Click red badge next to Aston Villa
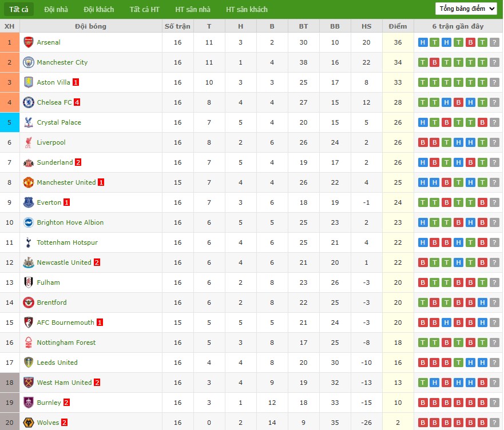 76,82
